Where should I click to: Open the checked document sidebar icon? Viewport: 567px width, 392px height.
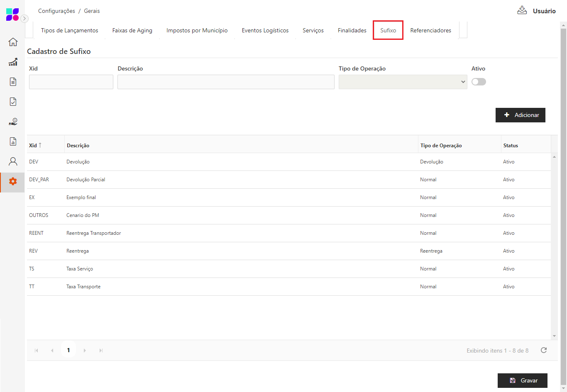13,102
